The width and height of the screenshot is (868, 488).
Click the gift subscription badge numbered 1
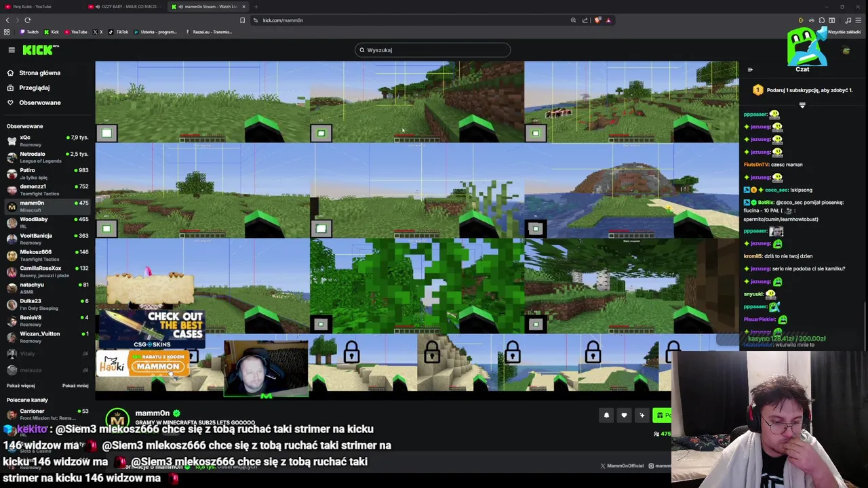tap(757, 90)
